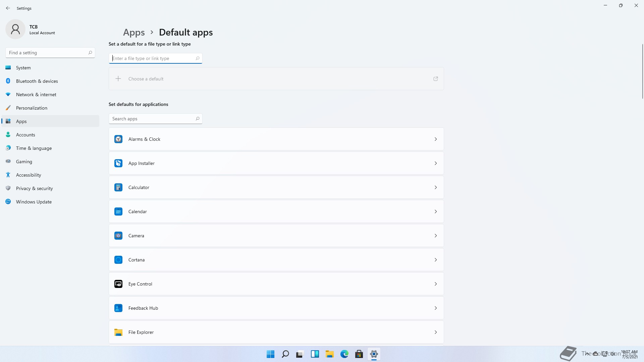
Task: Click Choose a default button text
Action: 146,79
